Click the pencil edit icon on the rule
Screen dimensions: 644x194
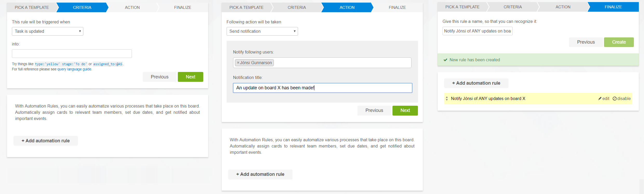[x=600, y=99]
